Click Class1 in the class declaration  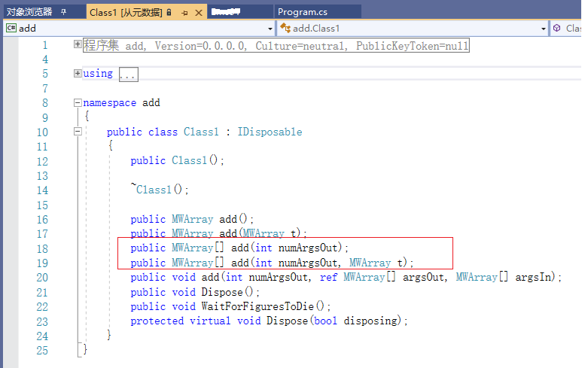tap(201, 132)
